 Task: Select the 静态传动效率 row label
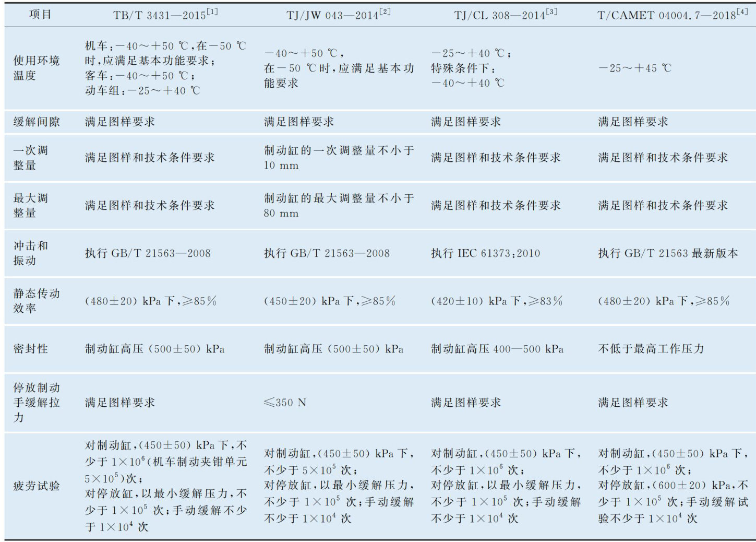point(37,301)
